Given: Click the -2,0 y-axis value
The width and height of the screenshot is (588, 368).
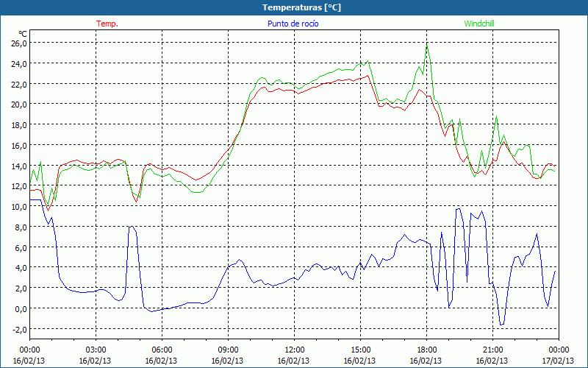Looking at the screenshot, I should click(20, 329).
